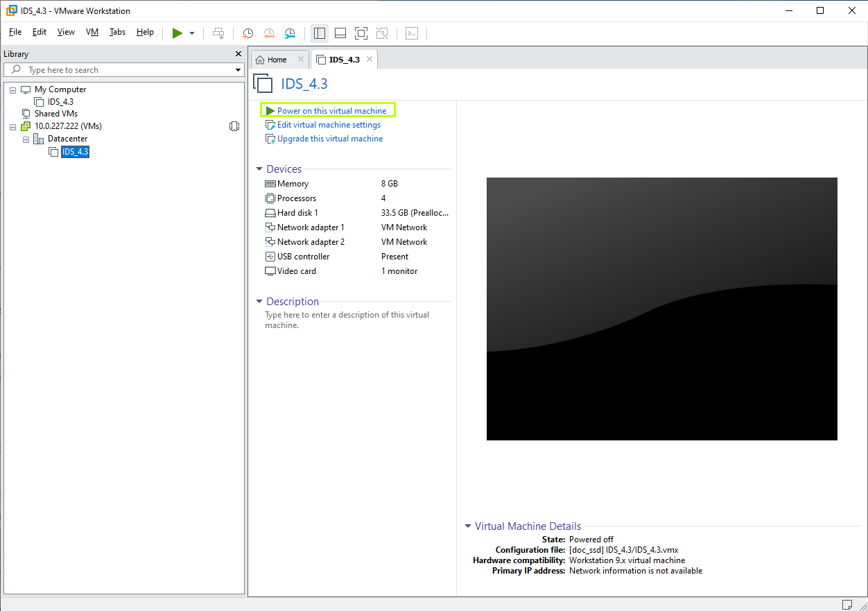
Task: Select IDS_4.3 under My Computer
Action: tap(60, 102)
